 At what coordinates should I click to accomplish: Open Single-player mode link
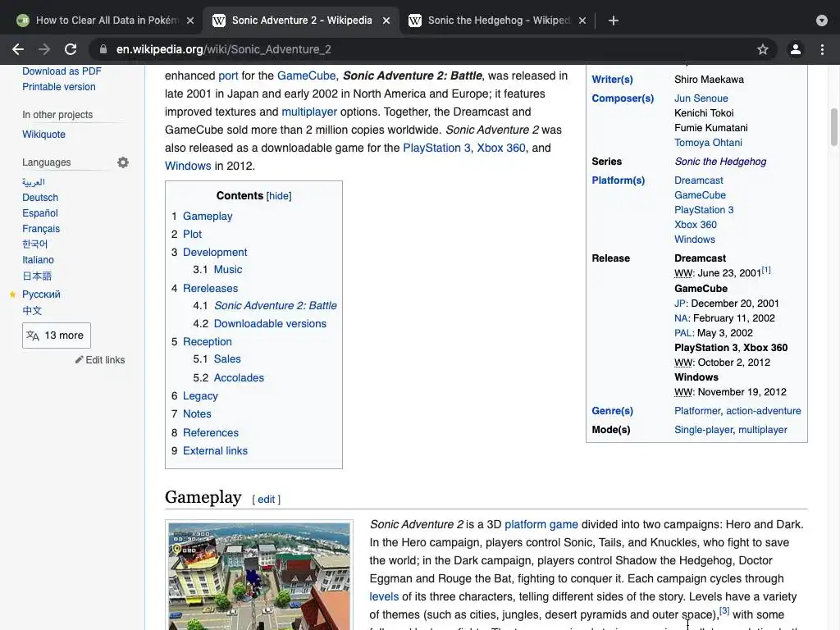(703, 430)
